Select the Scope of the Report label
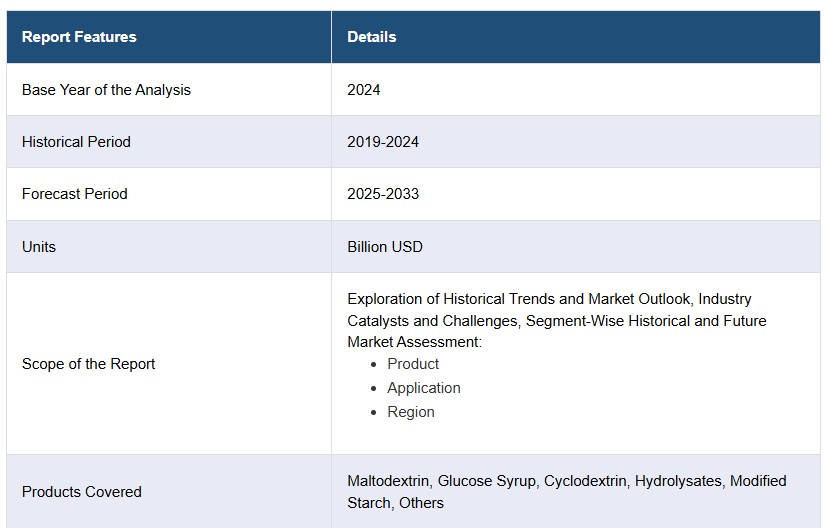The image size is (829, 528). click(88, 364)
